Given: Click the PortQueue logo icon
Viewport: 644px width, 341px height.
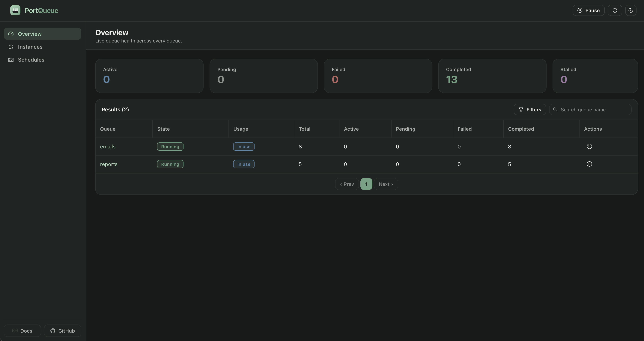Looking at the screenshot, I should pyautogui.click(x=15, y=10).
